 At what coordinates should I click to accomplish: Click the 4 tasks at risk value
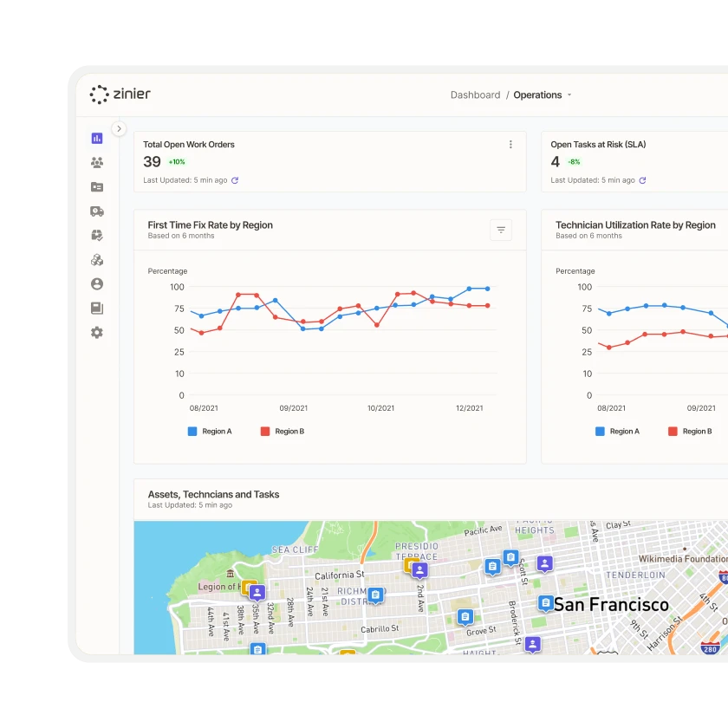tap(556, 161)
